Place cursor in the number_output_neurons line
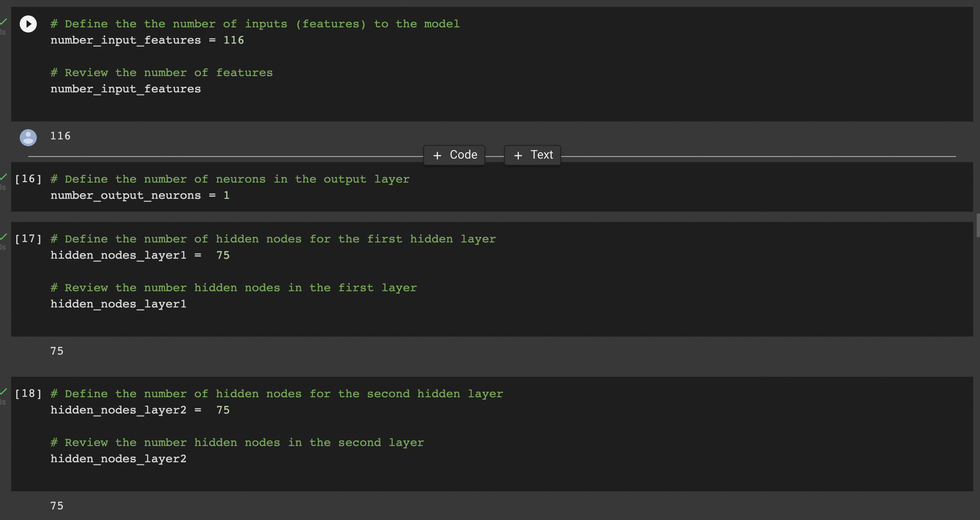The height and width of the screenshot is (520, 980). pyautogui.click(x=140, y=195)
